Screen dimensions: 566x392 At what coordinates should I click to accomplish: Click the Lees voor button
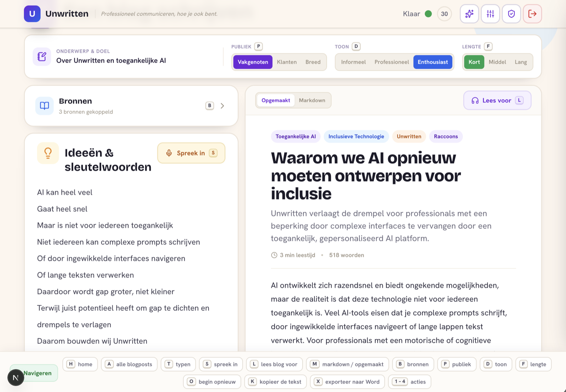coord(497,100)
